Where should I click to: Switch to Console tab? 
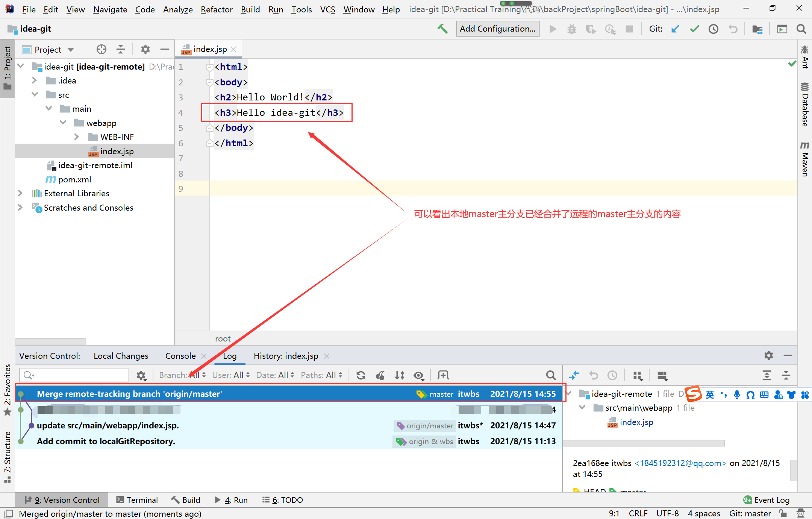[180, 356]
